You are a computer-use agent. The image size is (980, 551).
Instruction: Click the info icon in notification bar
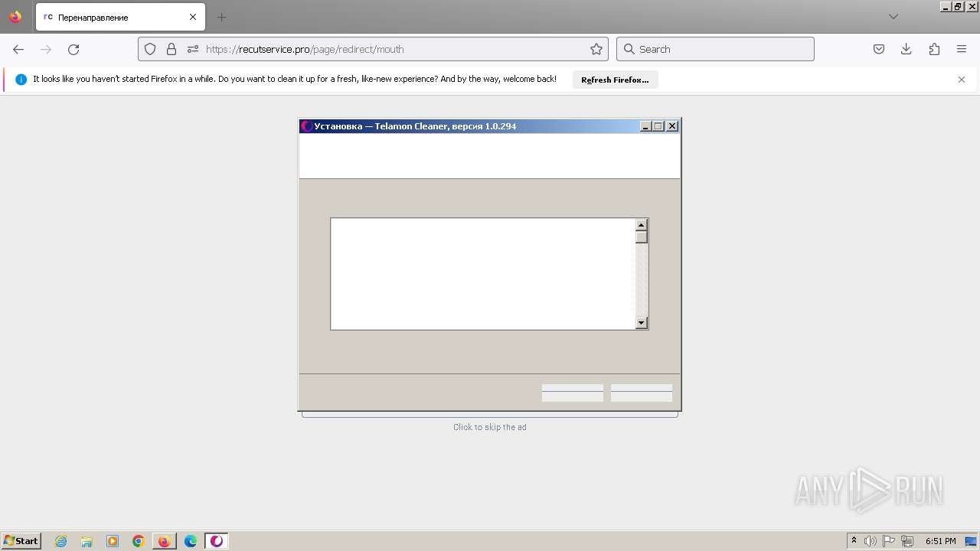tap(21, 80)
